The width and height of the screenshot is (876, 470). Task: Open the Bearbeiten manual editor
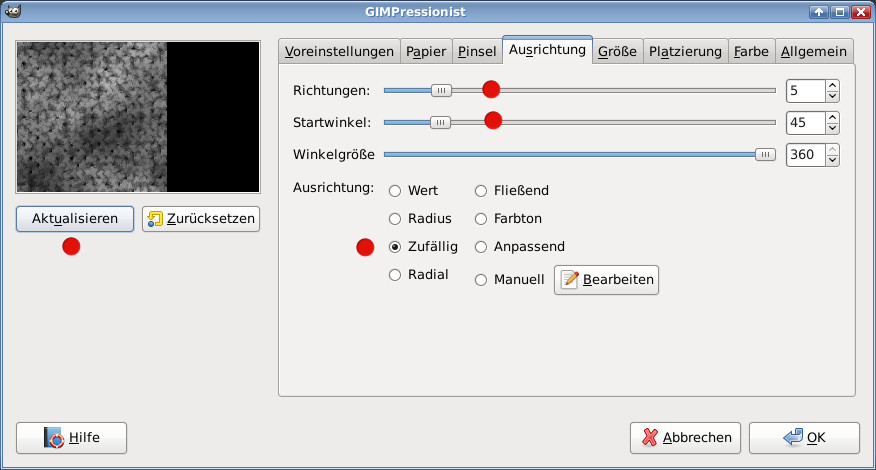(606, 280)
